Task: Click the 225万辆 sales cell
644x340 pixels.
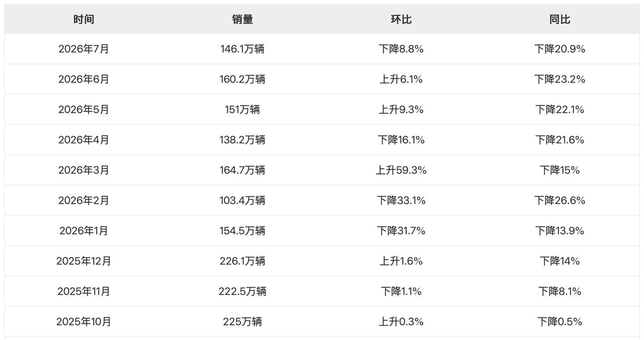Action: (243, 322)
